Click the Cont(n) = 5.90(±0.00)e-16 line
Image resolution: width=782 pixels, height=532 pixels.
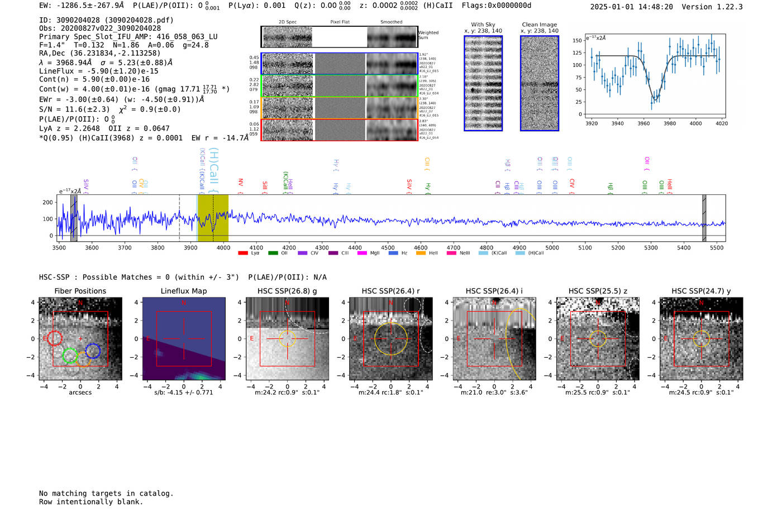click(x=94, y=79)
